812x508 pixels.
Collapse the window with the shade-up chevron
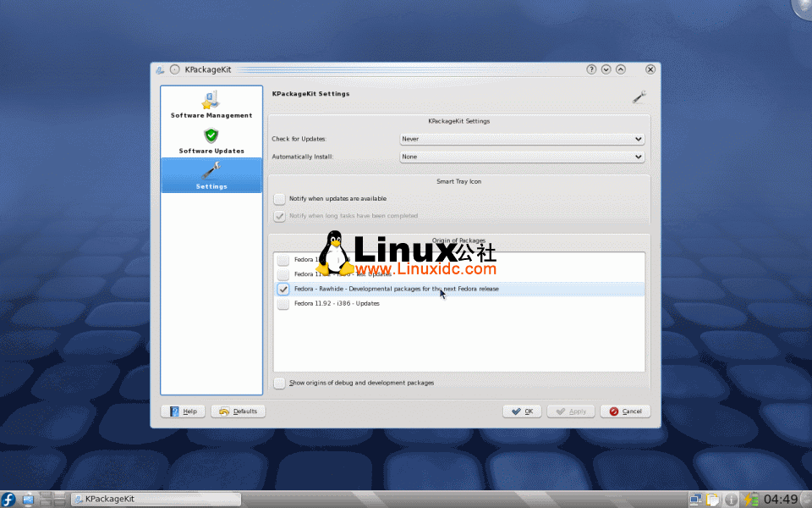point(620,69)
